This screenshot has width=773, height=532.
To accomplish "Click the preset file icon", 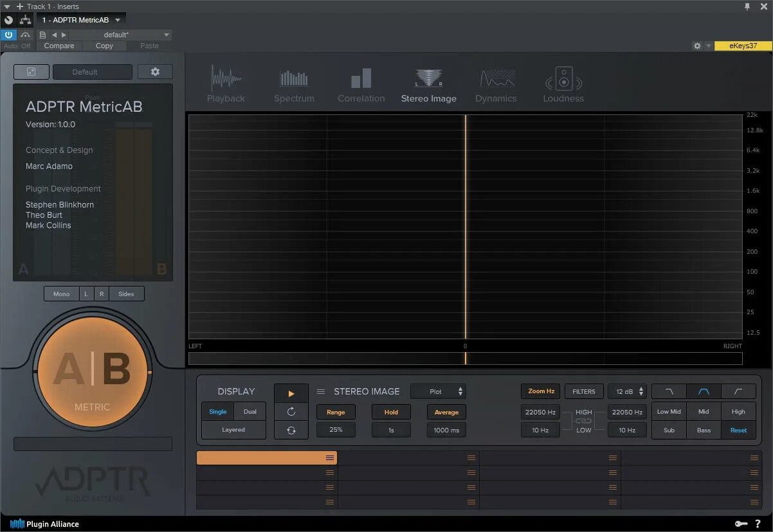I will pyautogui.click(x=42, y=35).
